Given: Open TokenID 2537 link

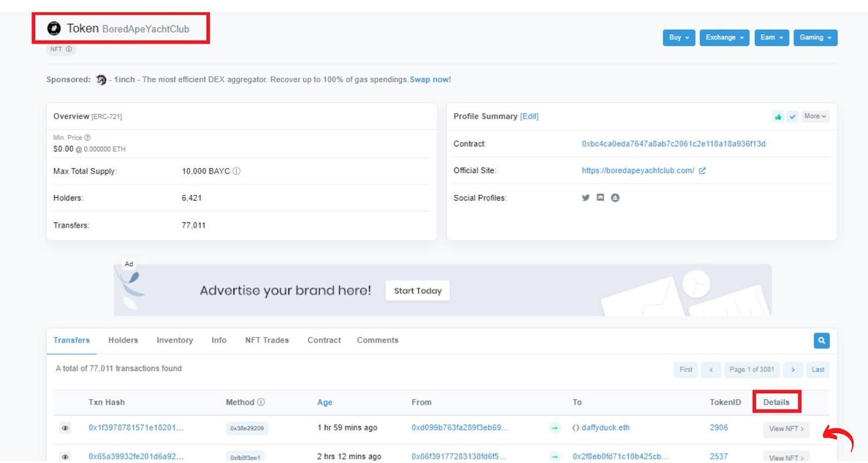Looking at the screenshot, I should [x=719, y=456].
